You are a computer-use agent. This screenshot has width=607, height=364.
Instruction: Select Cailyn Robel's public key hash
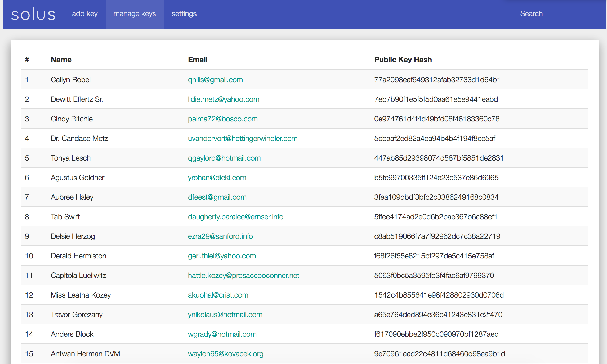click(437, 80)
